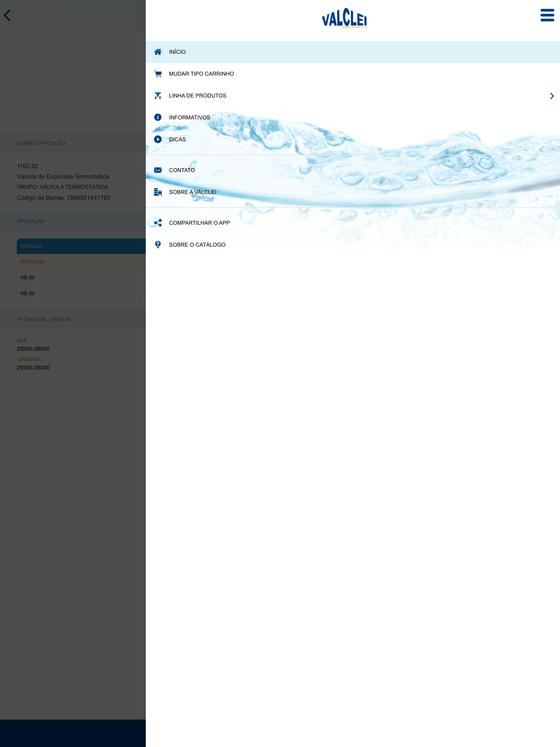Click the second HB-20 row
560x747 pixels.
(x=81, y=293)
